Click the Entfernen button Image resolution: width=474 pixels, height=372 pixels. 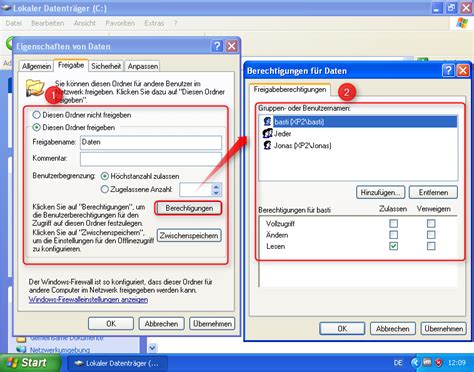click(x=433, y=192)
